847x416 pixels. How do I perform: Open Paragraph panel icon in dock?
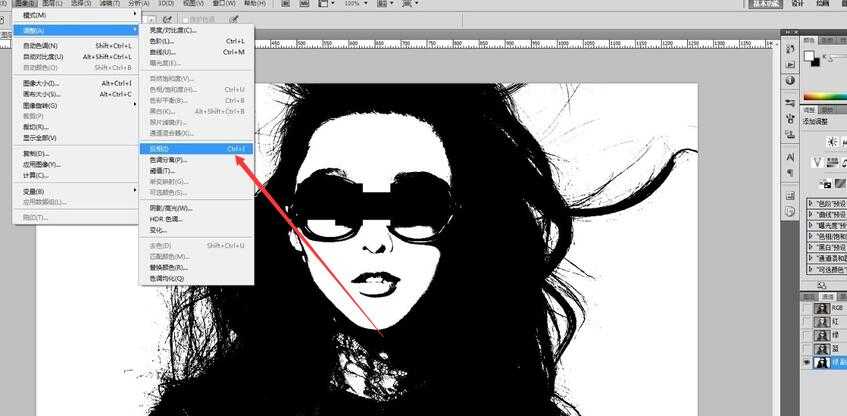click(x=790, y=173)
